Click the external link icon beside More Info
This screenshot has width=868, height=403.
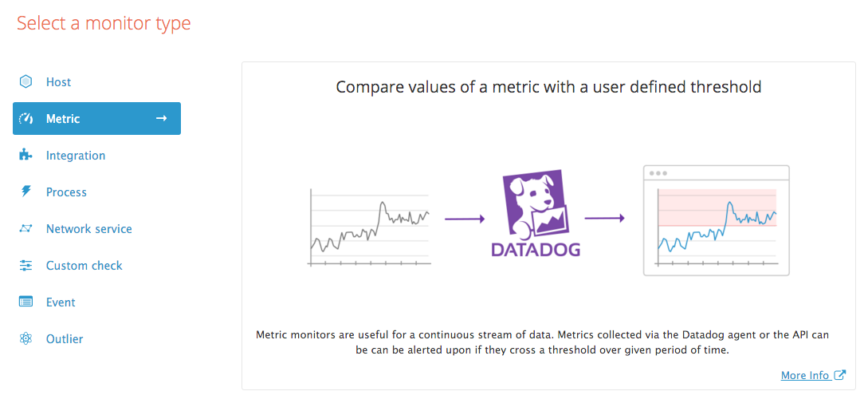(840, 375)
